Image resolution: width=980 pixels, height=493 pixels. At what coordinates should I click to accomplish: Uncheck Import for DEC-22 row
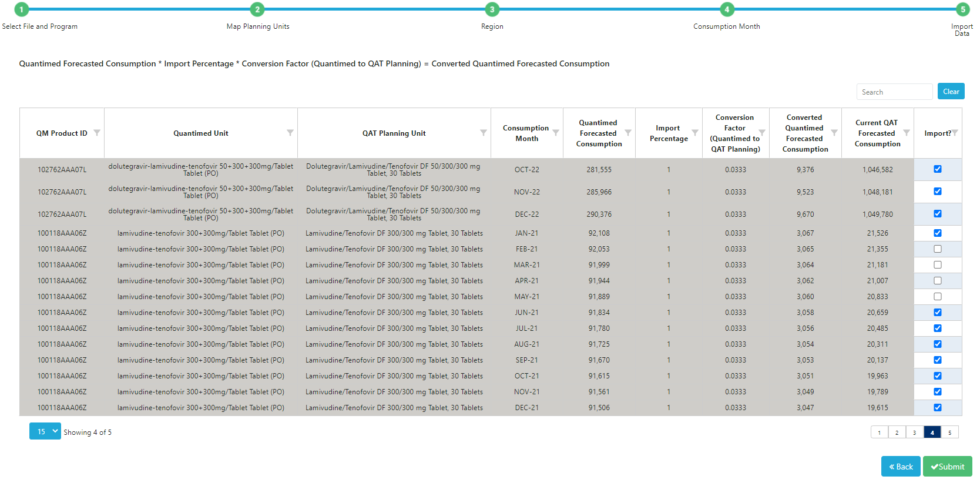click(938, 214)
